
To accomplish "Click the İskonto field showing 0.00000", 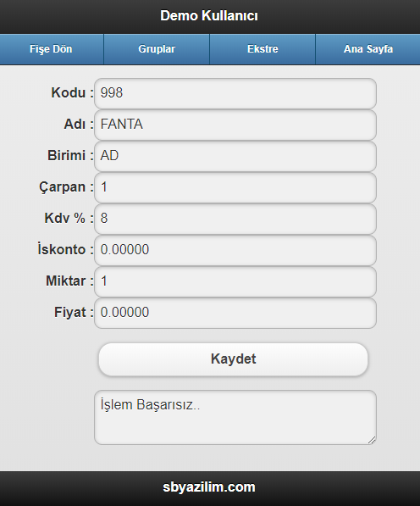I will tap(235, 250).
